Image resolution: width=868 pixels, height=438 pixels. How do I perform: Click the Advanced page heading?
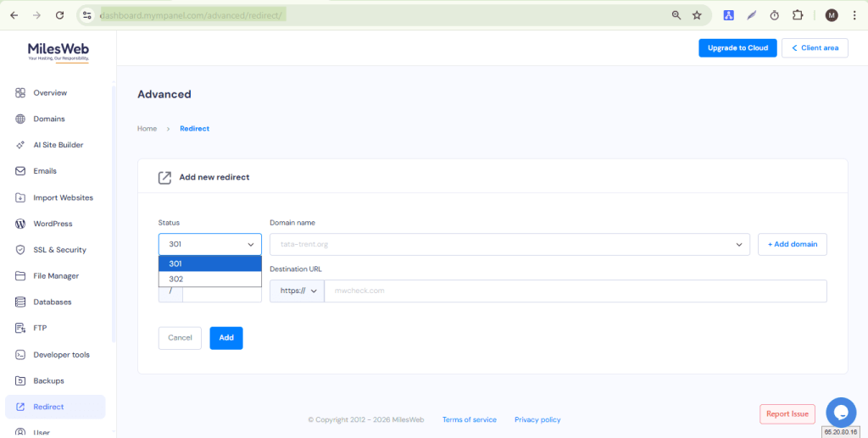click(164, 94)
